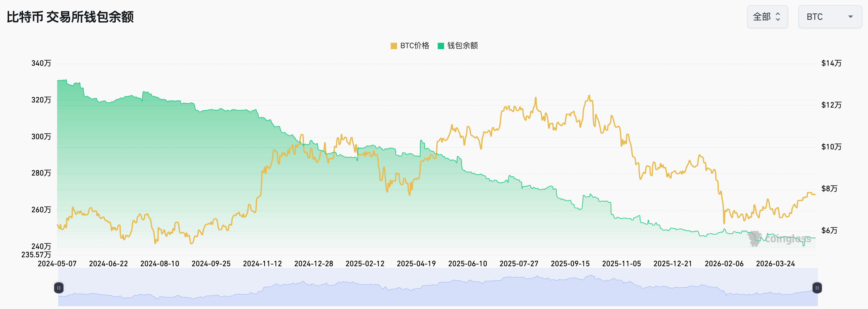This screenshot has height=309, width=868.
Task: Click the coinglass watermark logo
Action: tap(779, 239)
